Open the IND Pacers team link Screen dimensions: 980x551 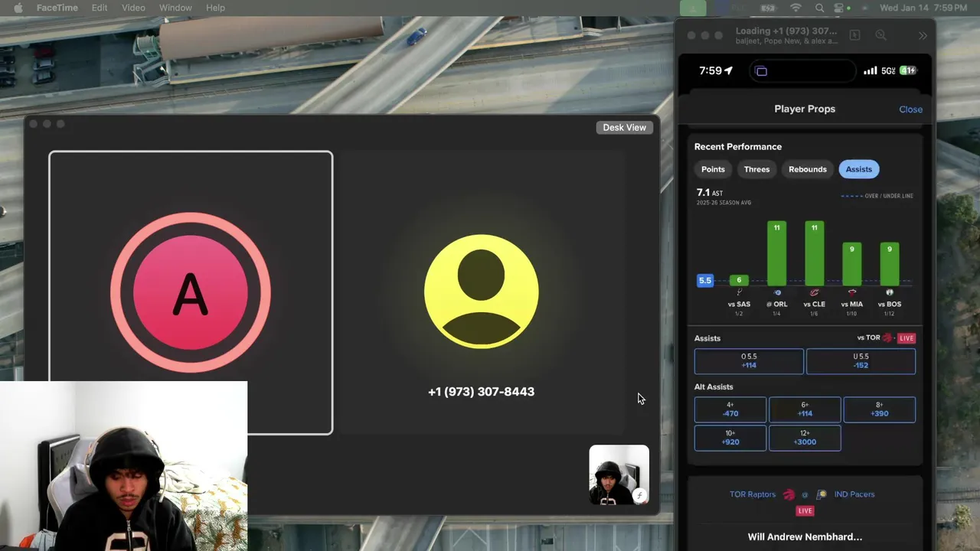[x=854, y=494]
